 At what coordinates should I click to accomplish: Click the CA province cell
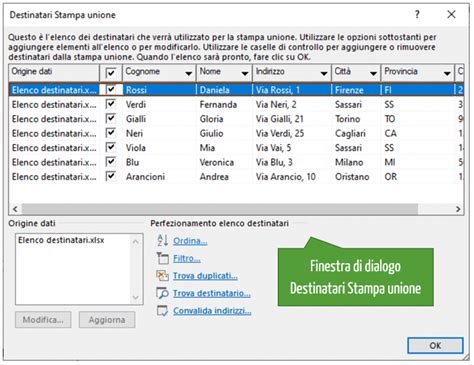point(418,133)
